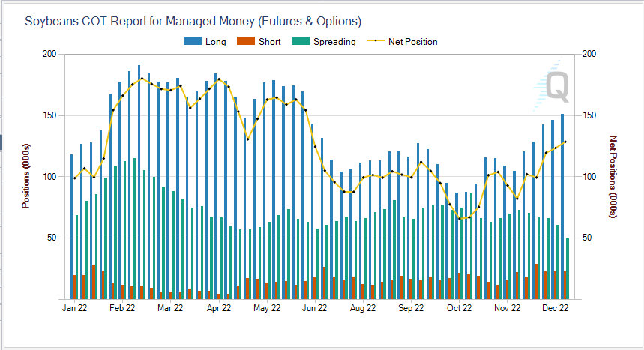This screenshot has height=350, width=644.
Task: Click the 'Dec 22' x-axis label
Action: tap(556, 308)
